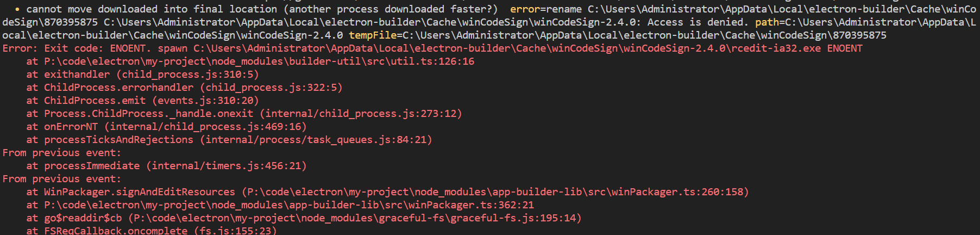Click 'From previous event:' above WinPackager.signAndEditResources
This screenshot has height=235, width=980.
(x=62, y=179)
